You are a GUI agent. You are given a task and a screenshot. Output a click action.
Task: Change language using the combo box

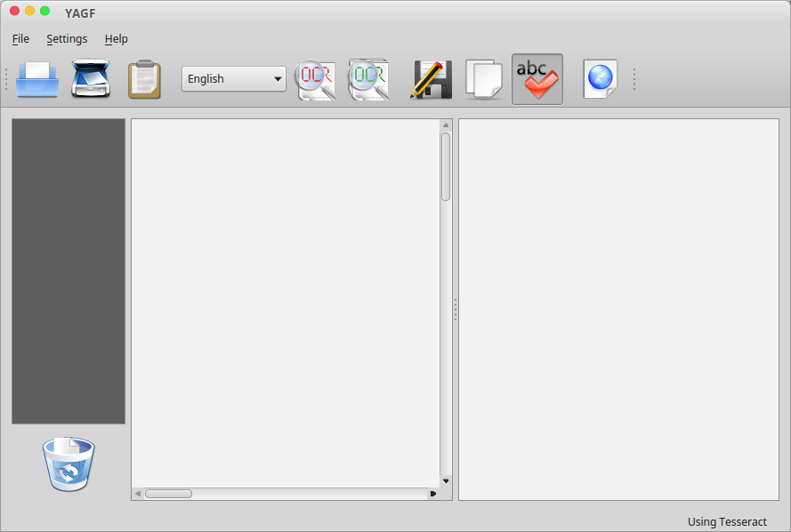[233, 78]
